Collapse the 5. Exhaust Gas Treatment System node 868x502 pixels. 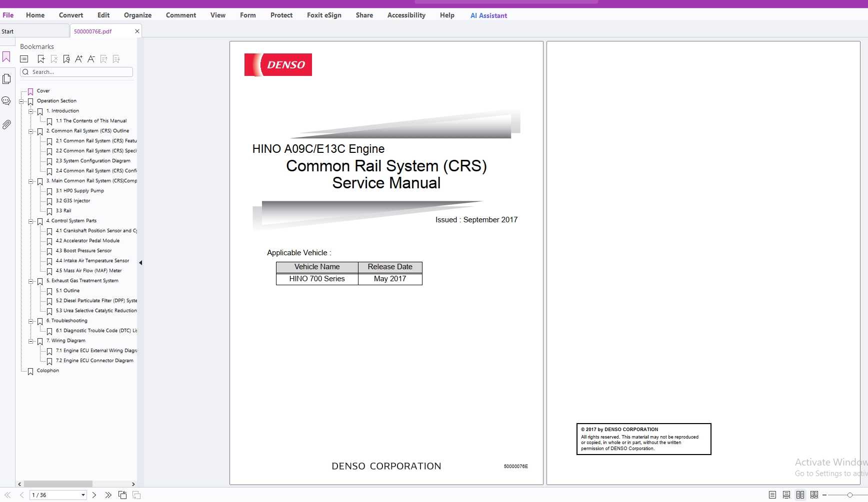point(30,281)
